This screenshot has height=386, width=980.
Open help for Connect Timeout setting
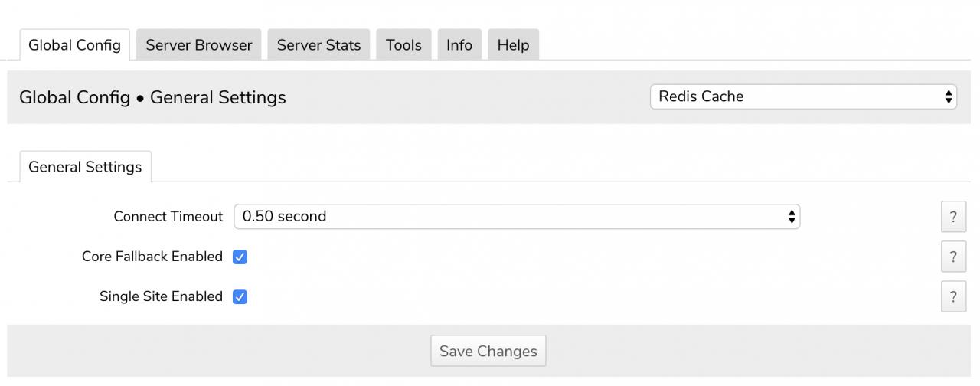click(x=953, y=217)
